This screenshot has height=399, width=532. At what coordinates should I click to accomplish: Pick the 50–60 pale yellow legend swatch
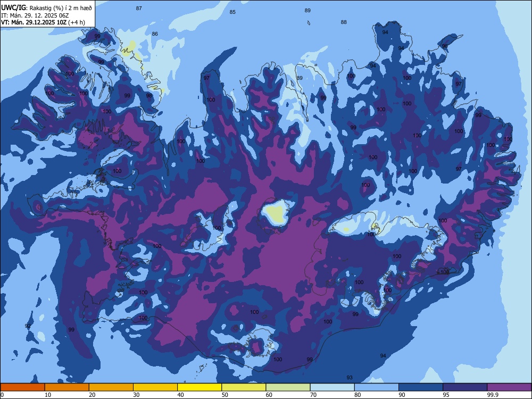point(244,387)
